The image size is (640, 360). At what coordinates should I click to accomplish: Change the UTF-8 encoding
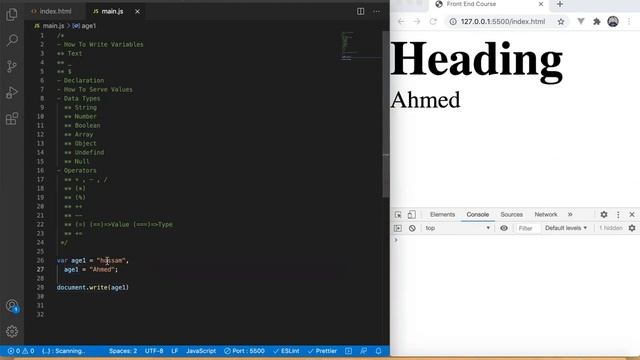(x=154, y=351)
